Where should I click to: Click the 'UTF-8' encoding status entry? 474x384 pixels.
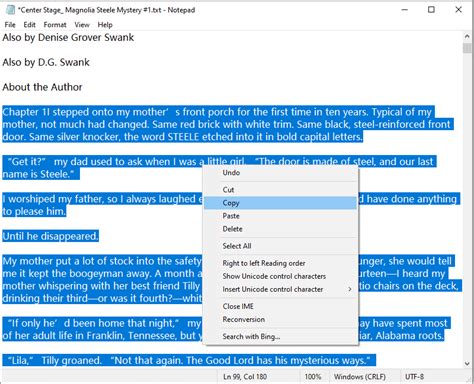[414, 377]
